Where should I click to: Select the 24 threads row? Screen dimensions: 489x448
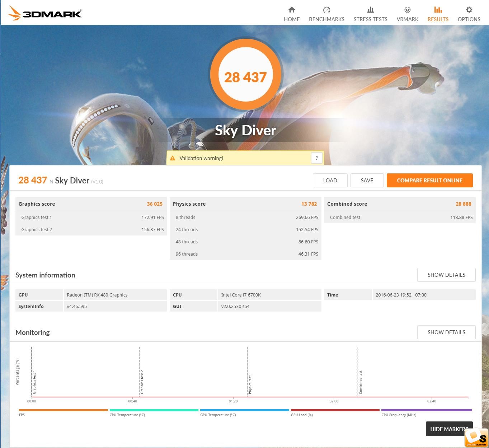(245, 229)
